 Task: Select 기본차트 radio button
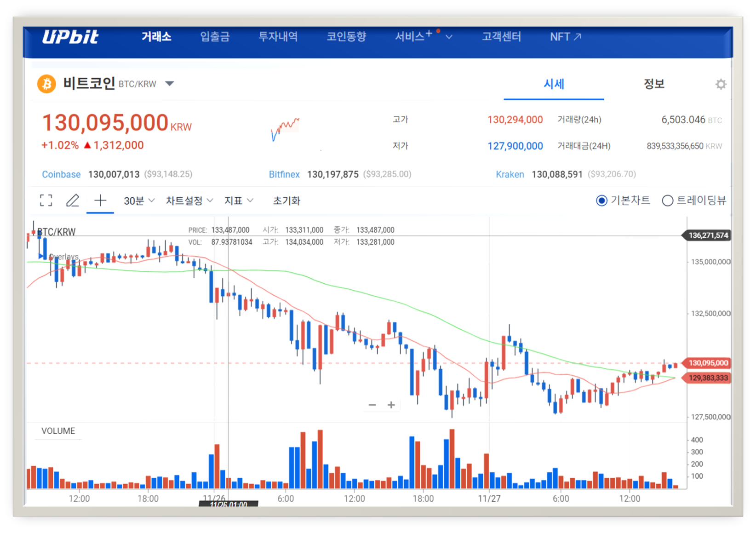(x=601, y=201)
